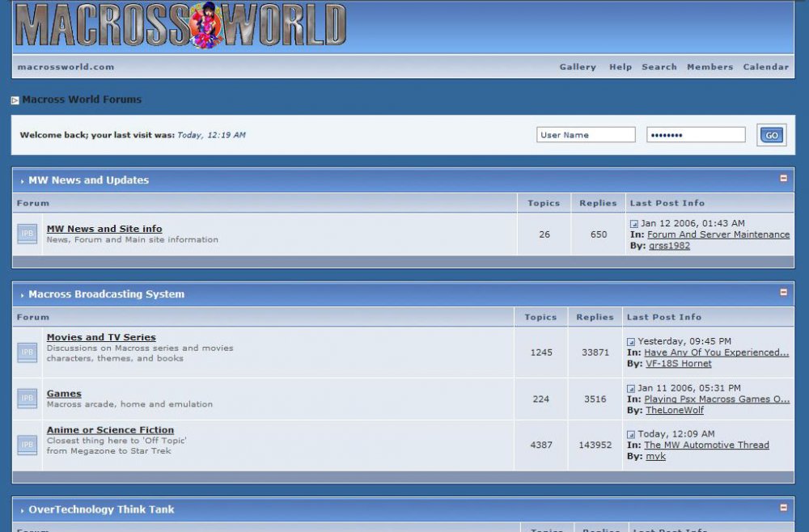Viewport: 809px width, 532px height.
Task: Open Macross World Forums breadcrumb link
Action: coord(82,99)
